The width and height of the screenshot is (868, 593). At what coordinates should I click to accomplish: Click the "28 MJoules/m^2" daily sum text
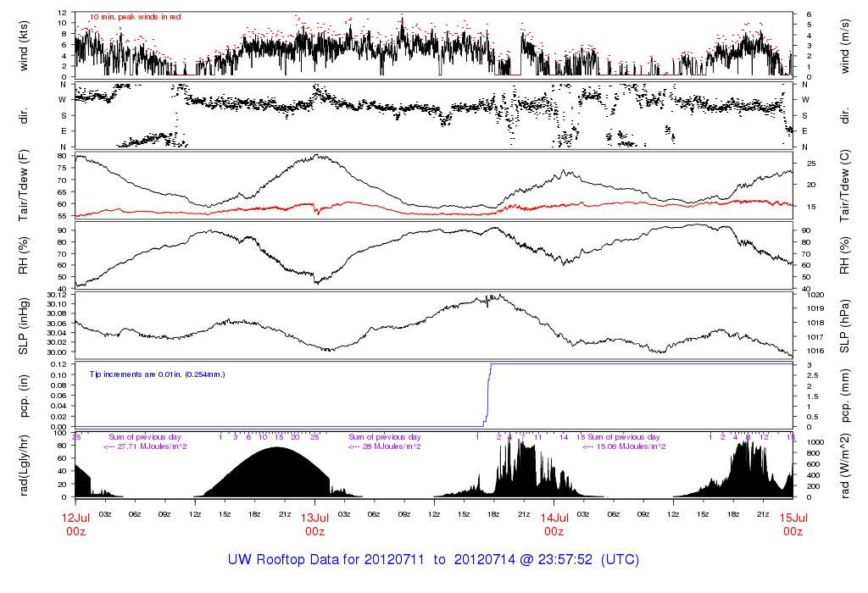point(392,446)
